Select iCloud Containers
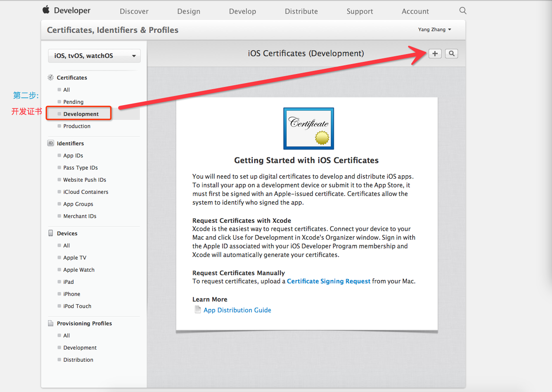 point(86,192)
